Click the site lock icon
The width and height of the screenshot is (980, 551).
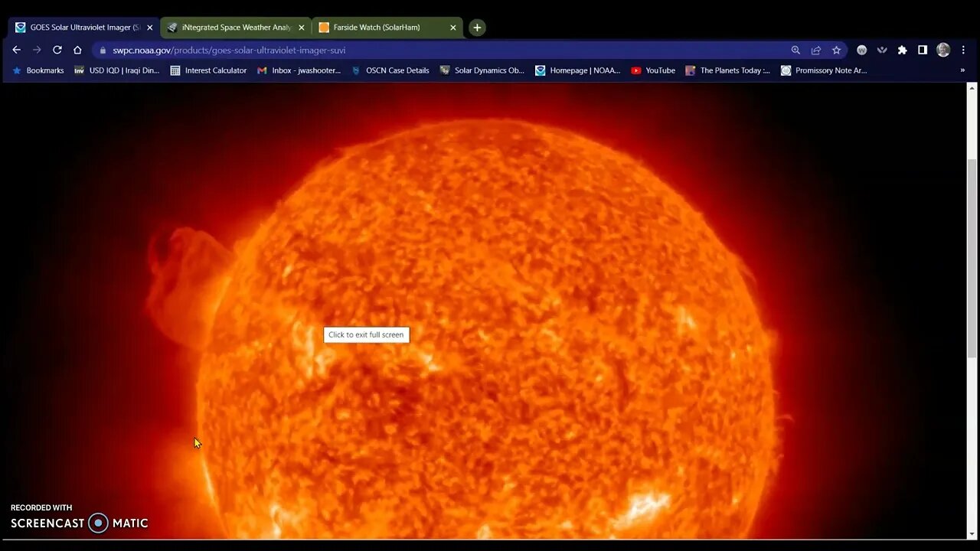tap(103, 50)
